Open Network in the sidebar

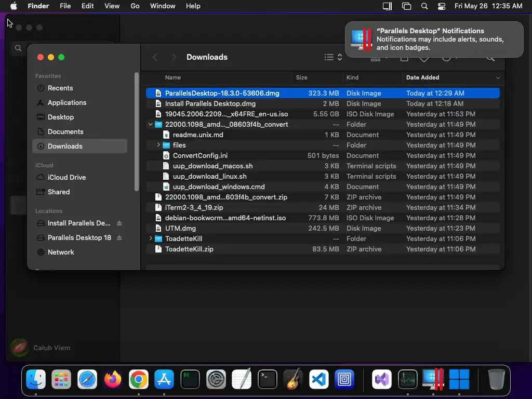pyautogui.click(x=79, y=252)
